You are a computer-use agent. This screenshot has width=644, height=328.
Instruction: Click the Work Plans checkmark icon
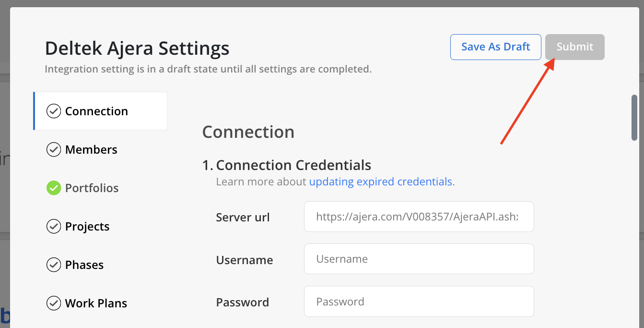pyautogui.click(x=53, y=303)
